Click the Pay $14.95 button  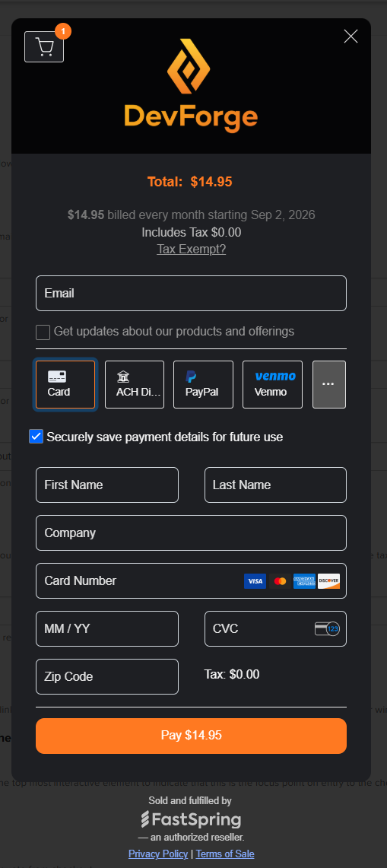point(191,736)
